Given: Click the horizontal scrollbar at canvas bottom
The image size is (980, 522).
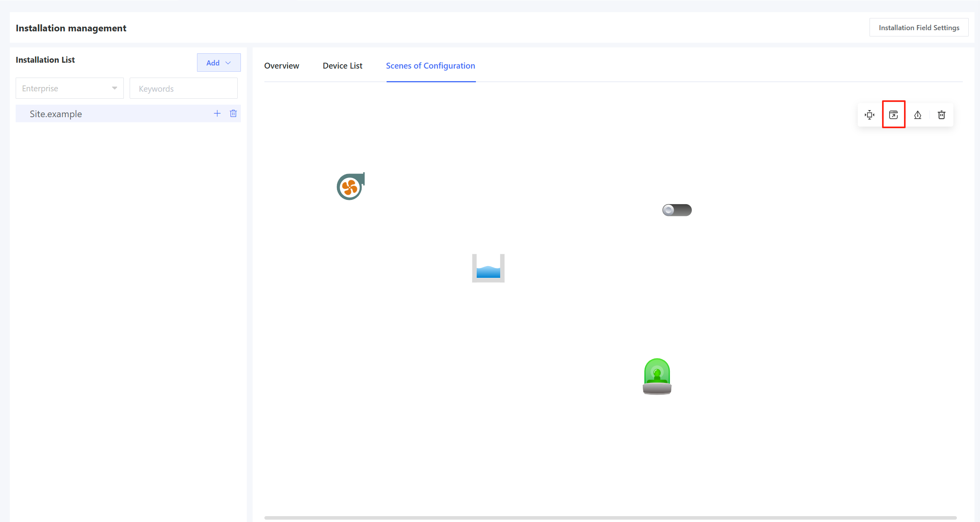Looking at the screenshot, I should 610,518.
